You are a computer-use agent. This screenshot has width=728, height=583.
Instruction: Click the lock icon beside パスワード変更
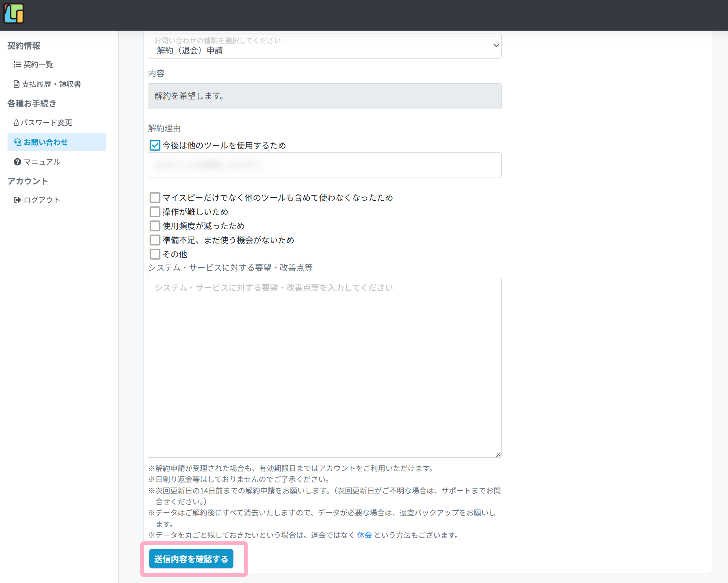pos(16,123)
